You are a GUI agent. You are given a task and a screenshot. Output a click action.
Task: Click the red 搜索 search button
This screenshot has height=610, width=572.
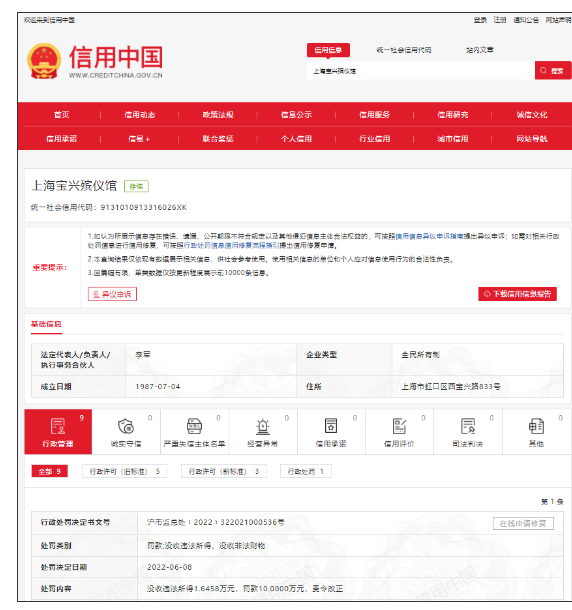pyautogui.click(x=553, y=70)
